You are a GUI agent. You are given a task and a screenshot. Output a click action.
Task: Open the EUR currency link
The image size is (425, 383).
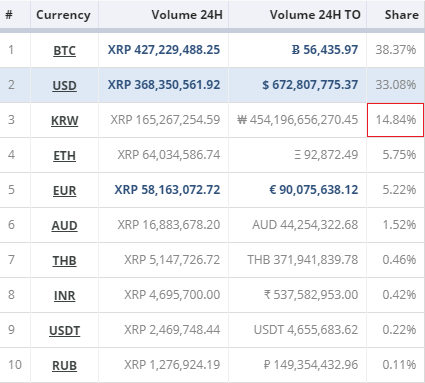coord(64,191)
